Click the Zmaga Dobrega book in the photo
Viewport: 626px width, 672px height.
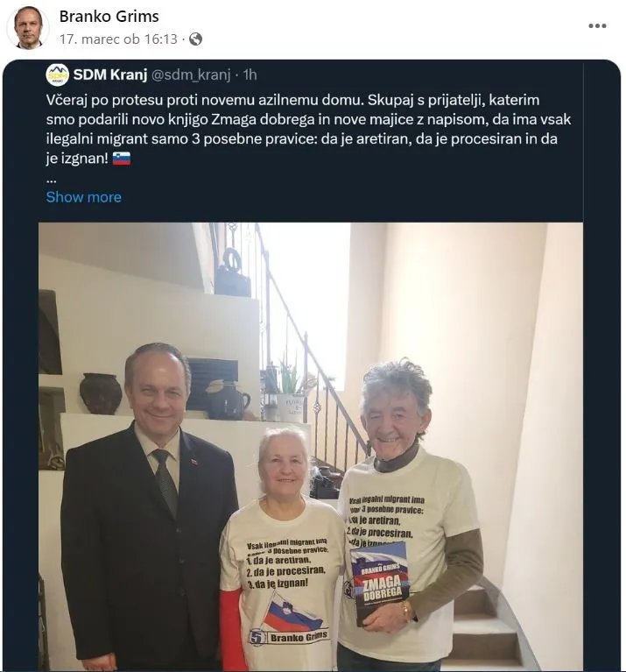pos(379,582)
